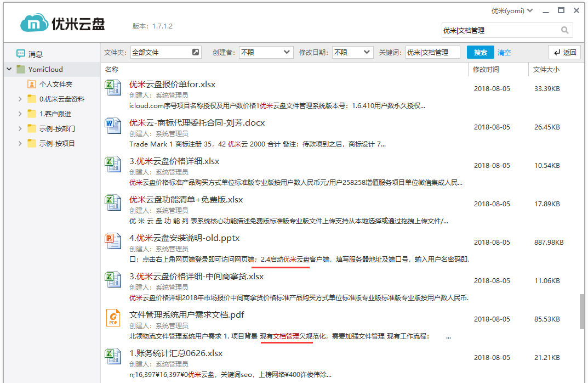The width and height of the screenshot is (588, 383).
Task: Sort by 修改时间 column header
Action: coord(486,70)
